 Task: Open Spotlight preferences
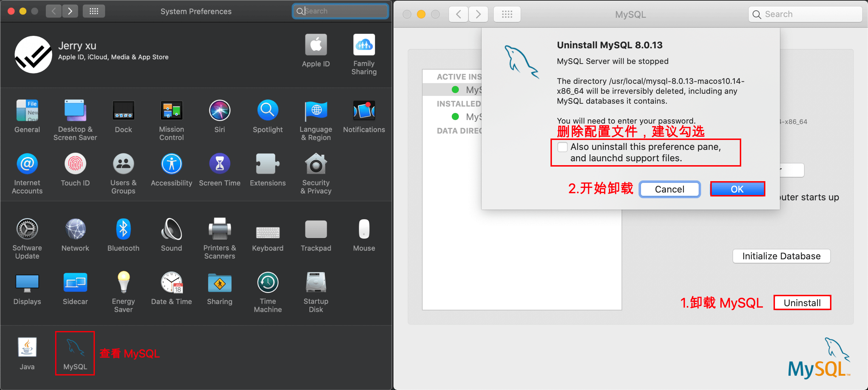(x=268, y=117)
